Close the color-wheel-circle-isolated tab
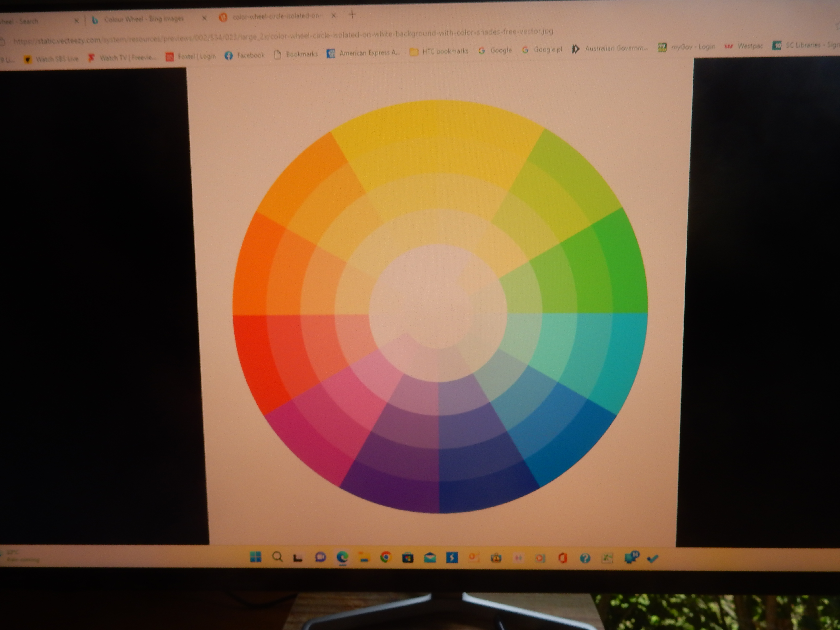Screen dimensions: 840x630 click(333, 15)
